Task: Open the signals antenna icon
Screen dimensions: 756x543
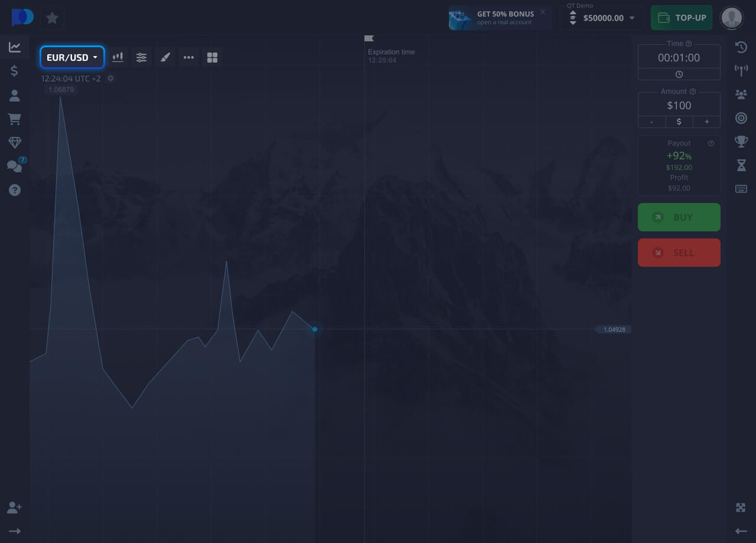Action: [741, 71]
